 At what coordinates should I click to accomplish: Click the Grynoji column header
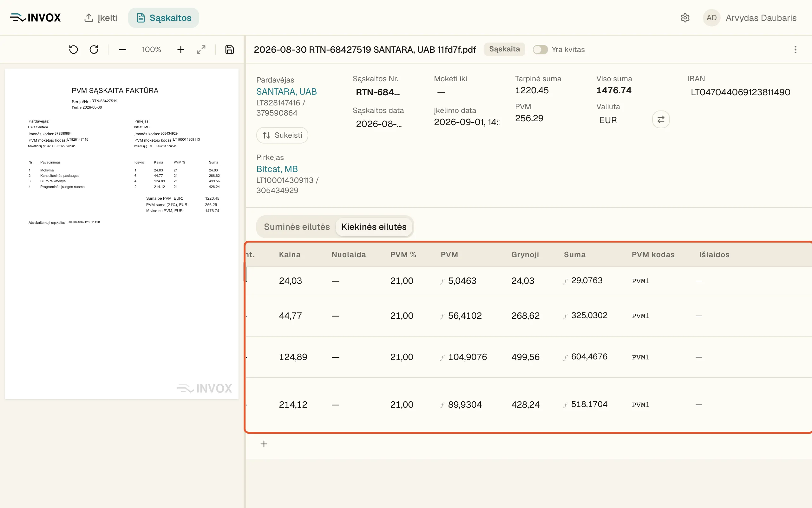coord(525,255)
